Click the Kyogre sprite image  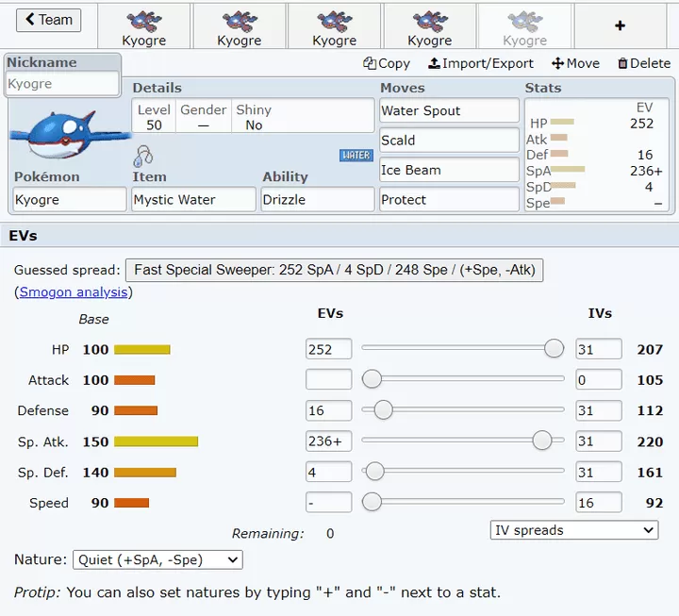(x=69, y=134)
